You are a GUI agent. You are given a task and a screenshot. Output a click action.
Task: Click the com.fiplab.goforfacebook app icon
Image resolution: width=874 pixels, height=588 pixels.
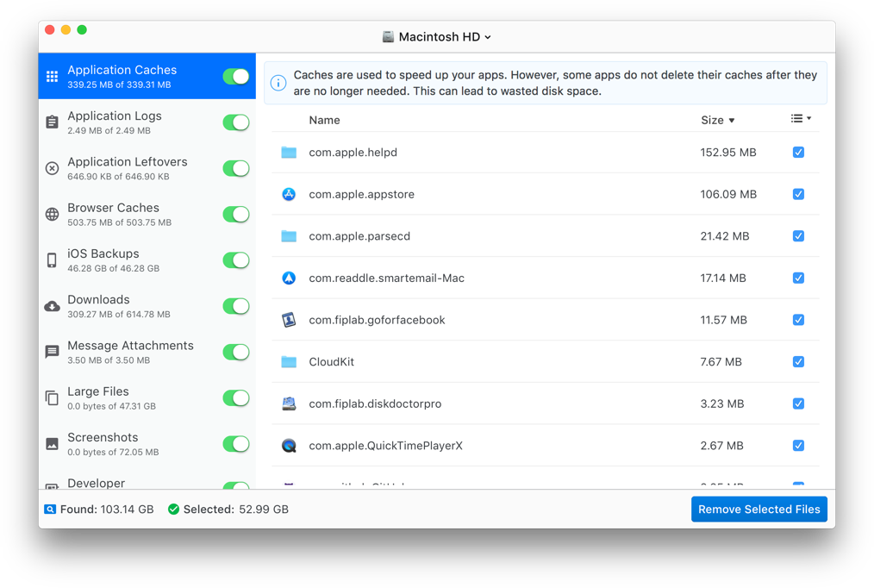click(x=289, y=320)
